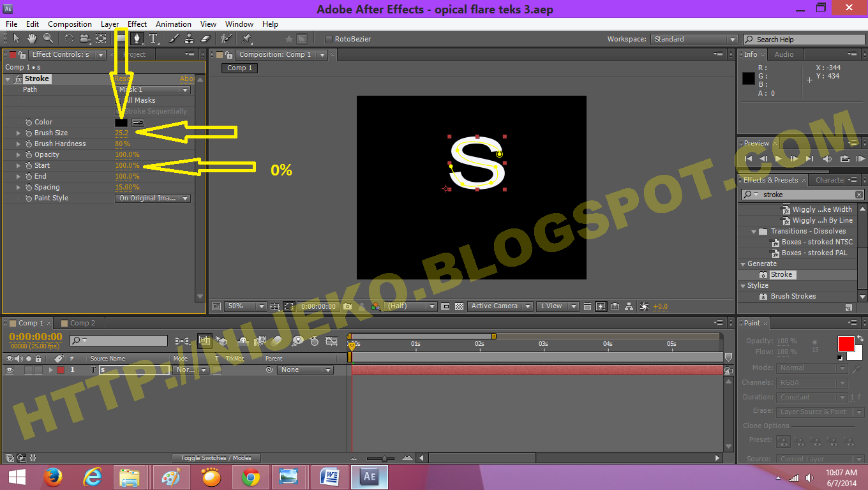The width and height of the screenshot is (868, 490).
Task: Collapse the Stroke effect properties
Action: pos(8,79)
